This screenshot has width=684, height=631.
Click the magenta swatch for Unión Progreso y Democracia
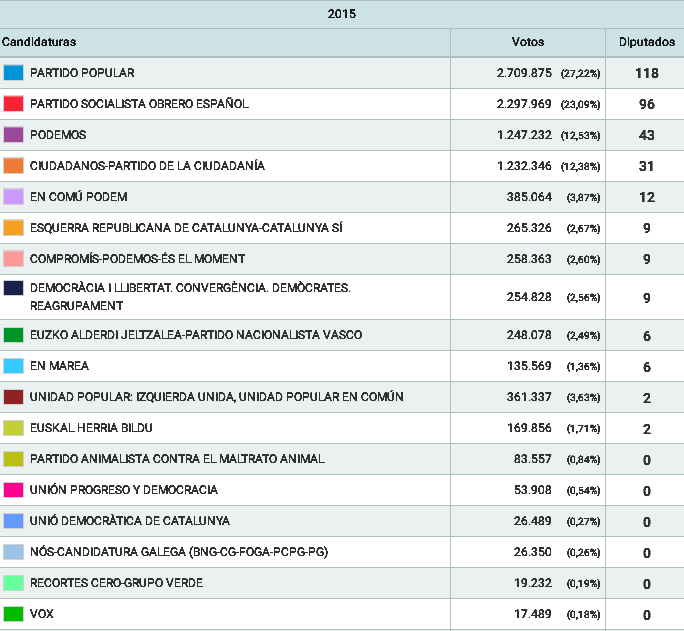click(x=13, y=490)
